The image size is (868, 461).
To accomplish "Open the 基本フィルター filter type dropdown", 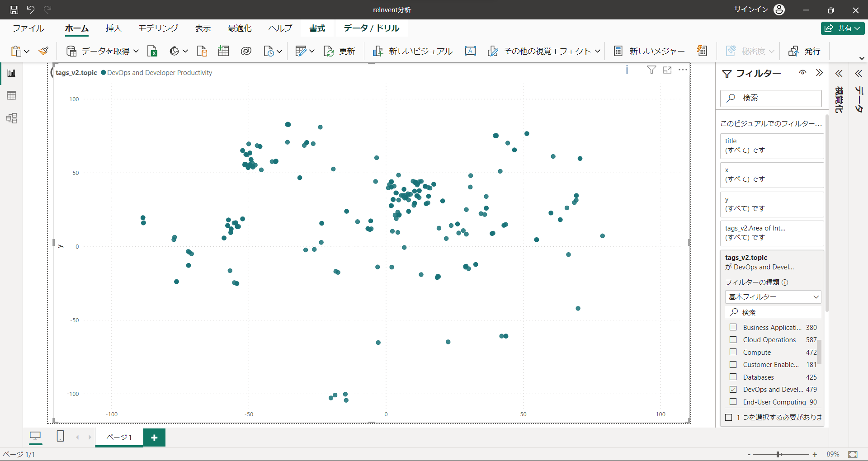I will pyautogui.click(x=773, y=297).
